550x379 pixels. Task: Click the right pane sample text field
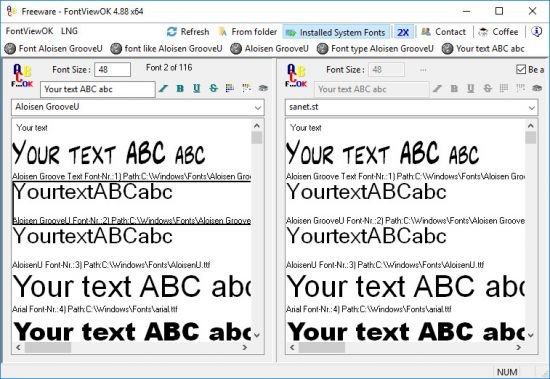click(371, 89)
